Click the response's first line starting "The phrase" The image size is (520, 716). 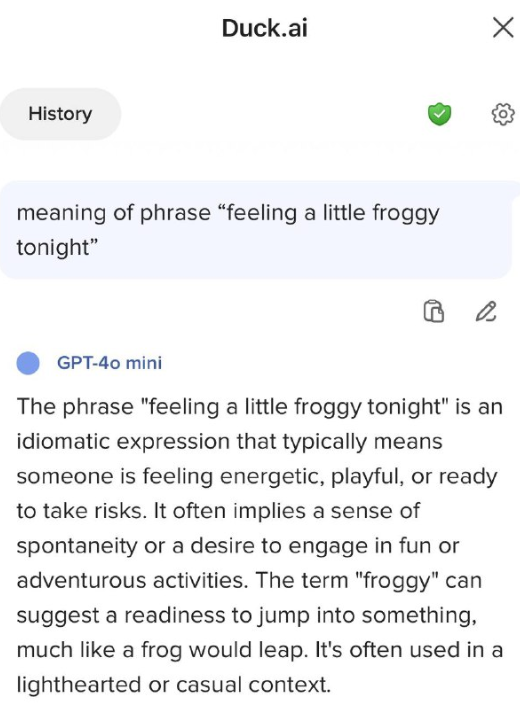point(259,407)
